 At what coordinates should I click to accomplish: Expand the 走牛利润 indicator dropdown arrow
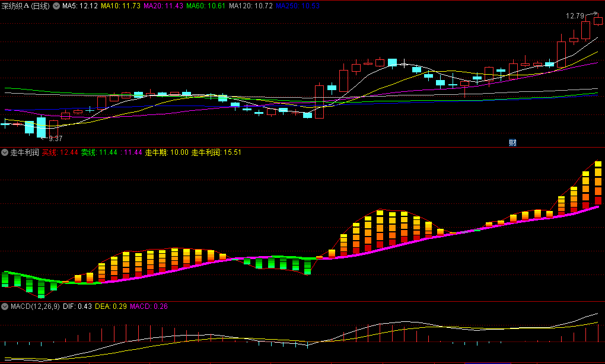tap(5, 152)
